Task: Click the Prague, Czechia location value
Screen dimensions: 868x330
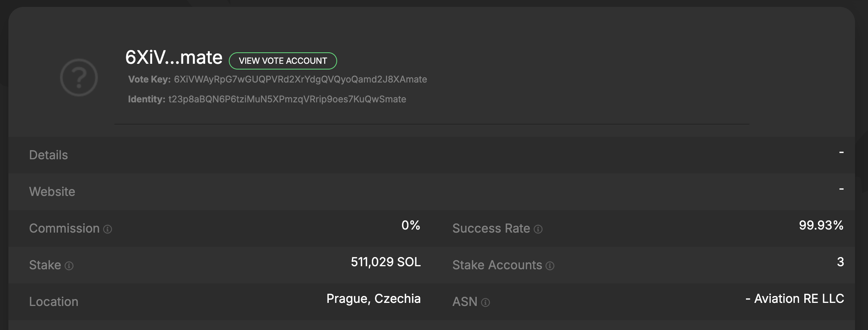Action: 373,299
